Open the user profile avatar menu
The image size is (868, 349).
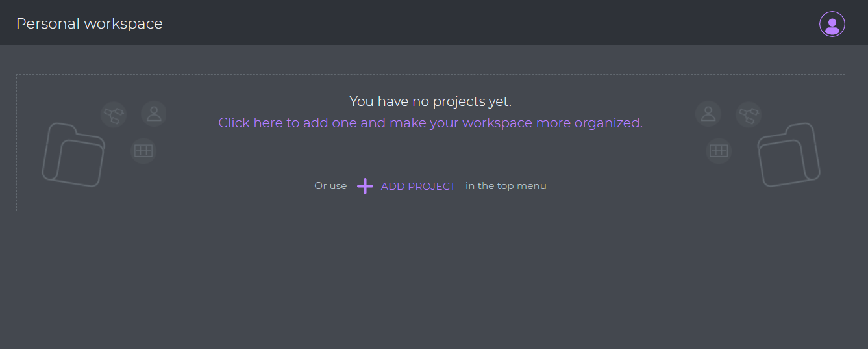[832, 24]
